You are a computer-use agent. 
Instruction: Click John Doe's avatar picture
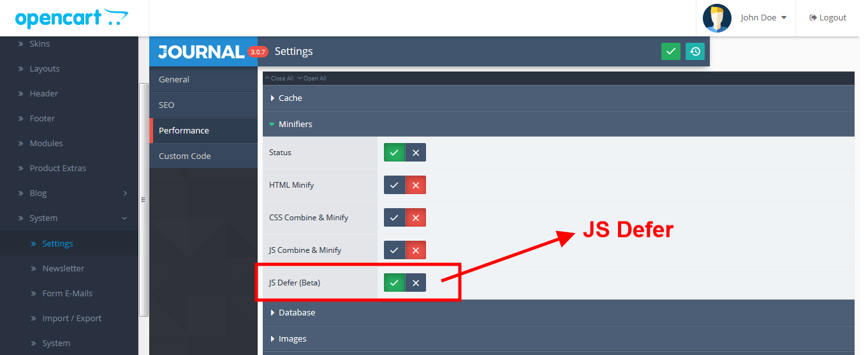(717, 18)
